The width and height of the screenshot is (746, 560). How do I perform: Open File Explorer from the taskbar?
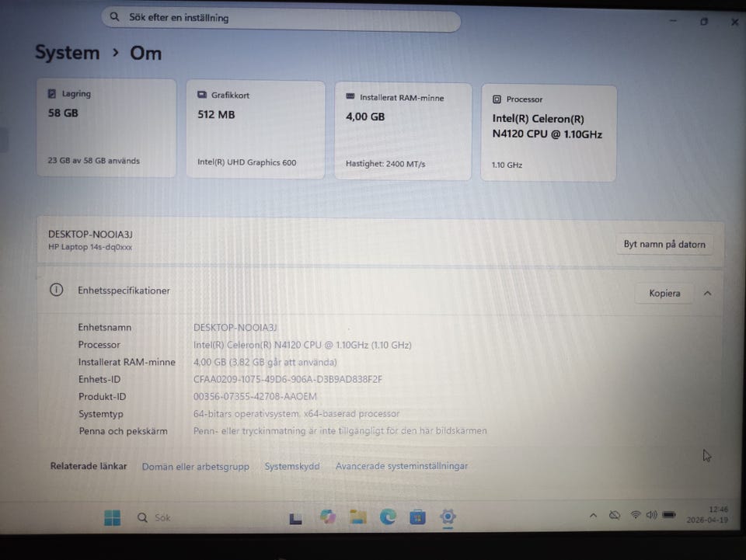click(x=357, y=517)
